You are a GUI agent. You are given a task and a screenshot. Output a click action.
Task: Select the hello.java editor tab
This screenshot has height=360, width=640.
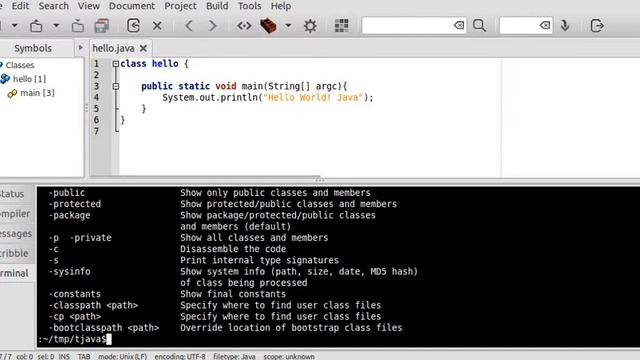click(113, 48)
